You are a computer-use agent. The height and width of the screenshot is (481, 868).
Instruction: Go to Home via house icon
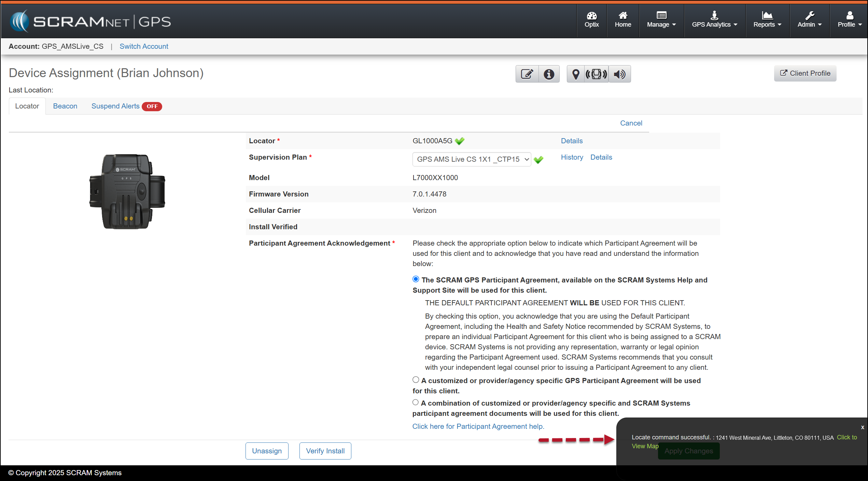pyautogui.click(x=623, y=20)
